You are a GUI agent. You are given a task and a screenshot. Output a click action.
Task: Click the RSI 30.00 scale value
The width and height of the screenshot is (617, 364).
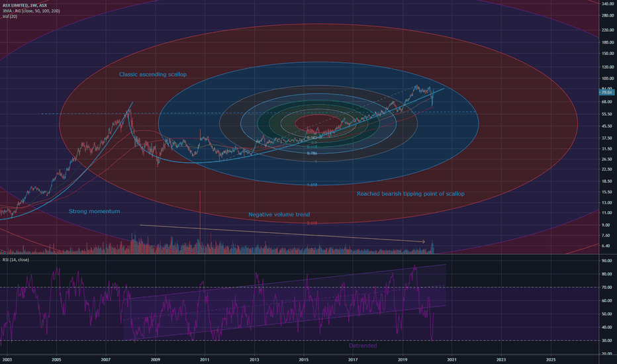607,341
